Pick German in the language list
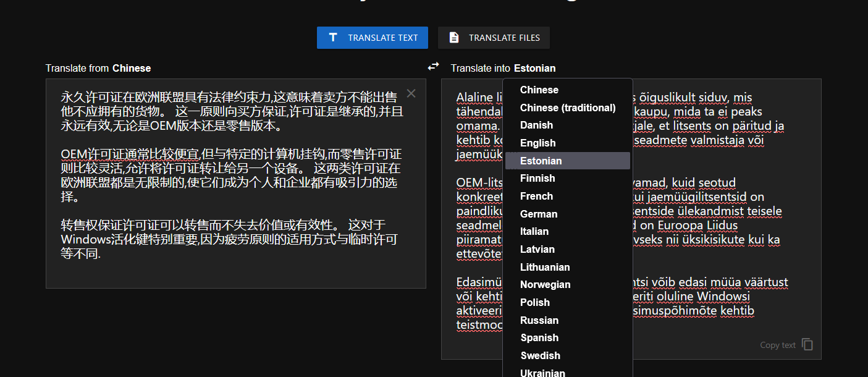 568,214
